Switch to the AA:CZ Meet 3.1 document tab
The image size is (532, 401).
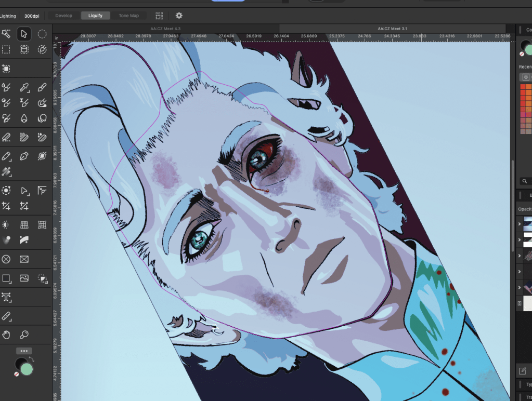coord(392,28)
